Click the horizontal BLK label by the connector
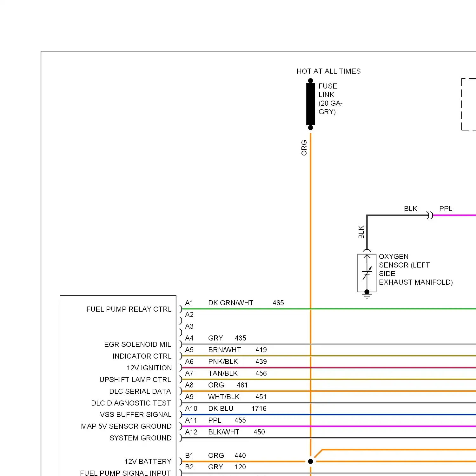The height and width of the screenshot is (476, 476). [411, 209]
